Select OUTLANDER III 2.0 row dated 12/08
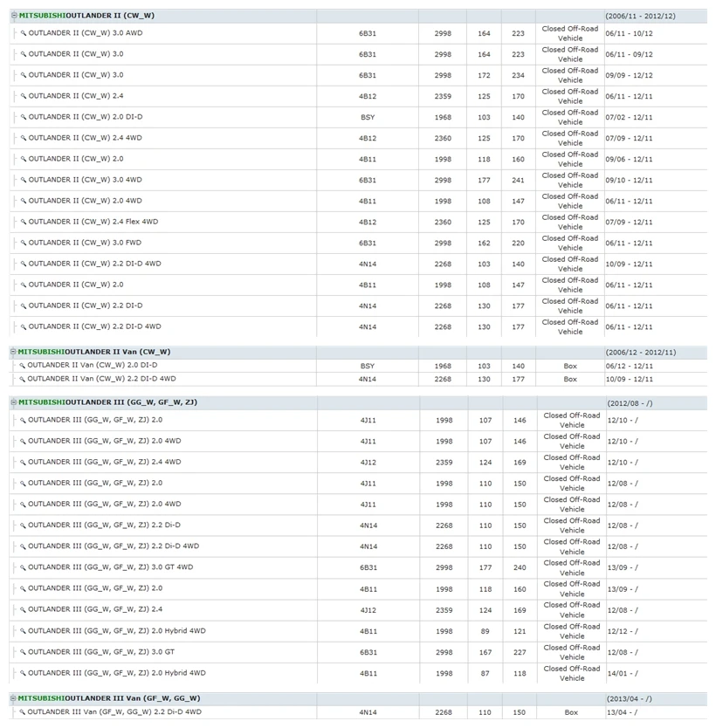The height and width of the screenshot is (728, 716). (x=357, y=484)
